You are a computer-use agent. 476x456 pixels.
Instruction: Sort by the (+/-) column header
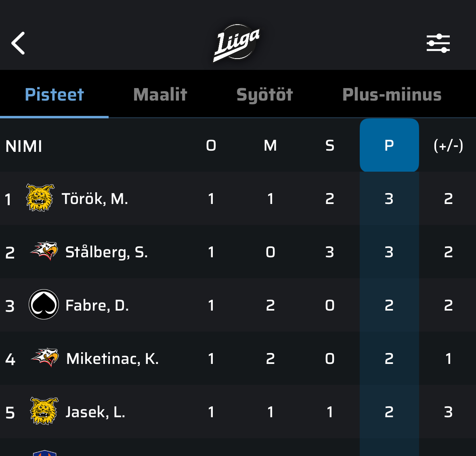(x=449, y=145)
